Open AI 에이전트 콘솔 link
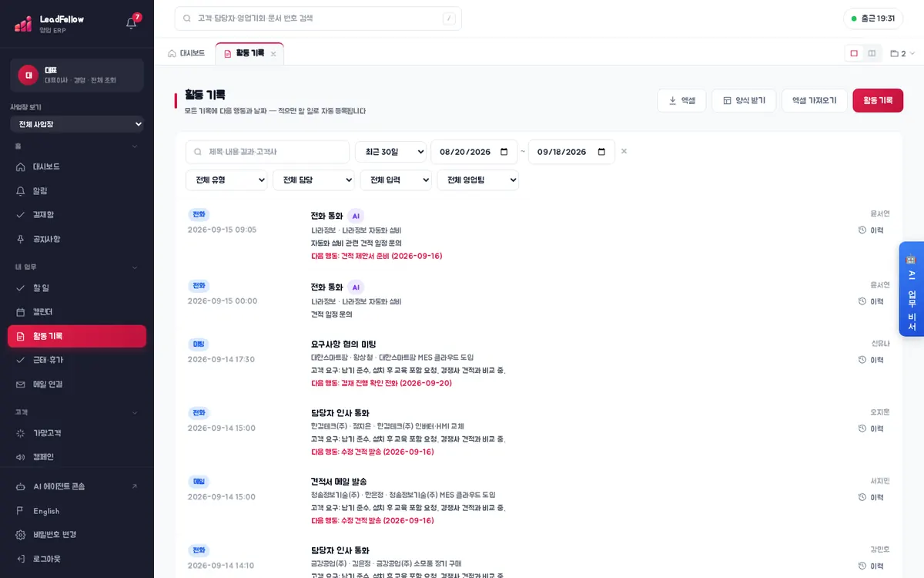Image resolution: width=924 pixels, height=578 pixels. point(77,486)
